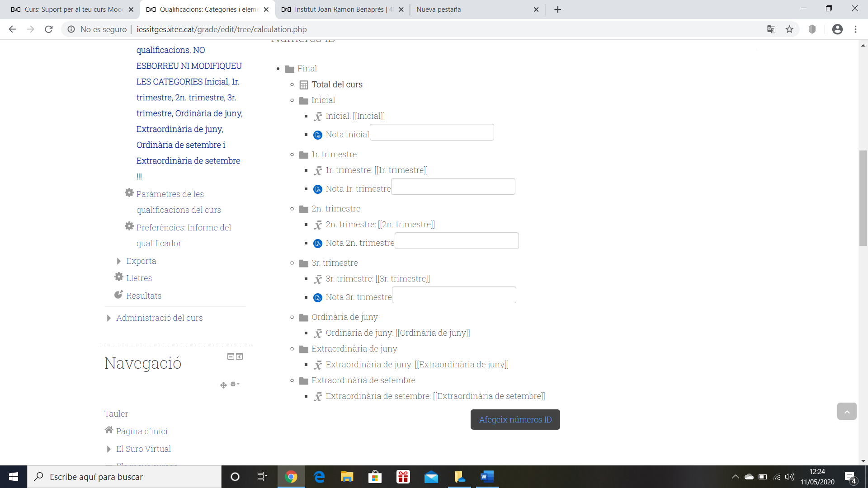Switch to the Curs: Suport per al teu curs tab
This screenshot has height=488, width=868.
point(72,9)
